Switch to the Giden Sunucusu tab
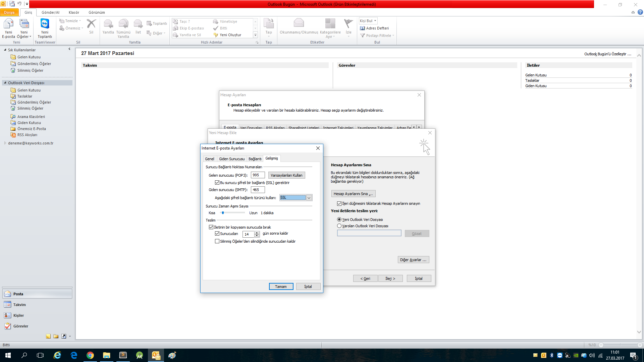Screen dimensions: 644x362 pos(232,159)
